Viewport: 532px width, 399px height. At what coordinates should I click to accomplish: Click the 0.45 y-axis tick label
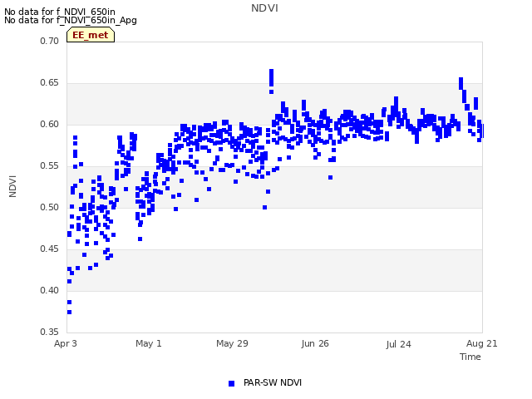[50, 249]
